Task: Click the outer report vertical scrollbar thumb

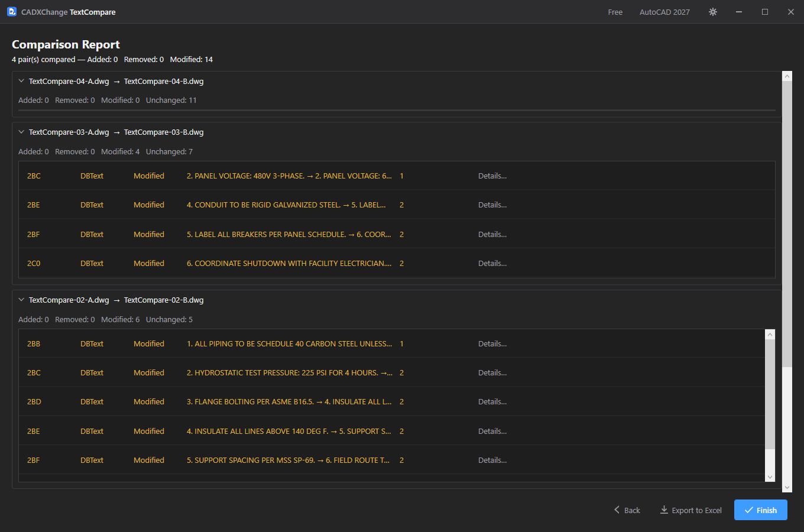Action: pyautogui.click(x=787, y=223)
